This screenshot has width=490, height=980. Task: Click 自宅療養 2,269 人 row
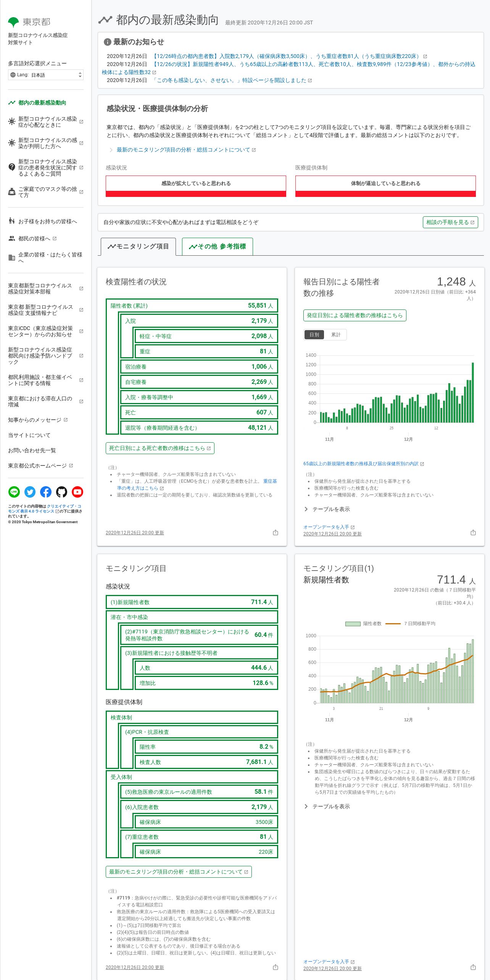point(199,382)
